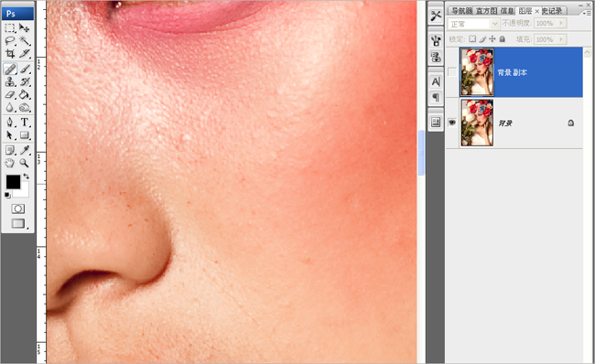Select the Rectangle shape tool
The width and height of the screenshot is (595, 364).
(x=25, y=135)
